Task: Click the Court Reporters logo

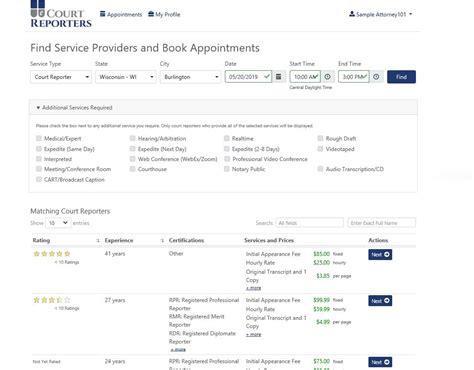Action: (x=61, y=14)
